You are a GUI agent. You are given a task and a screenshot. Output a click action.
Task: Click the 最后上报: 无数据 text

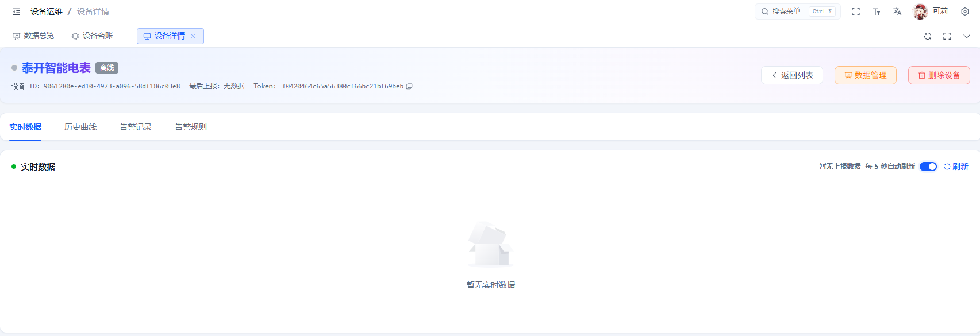click(x=217, y=86)
